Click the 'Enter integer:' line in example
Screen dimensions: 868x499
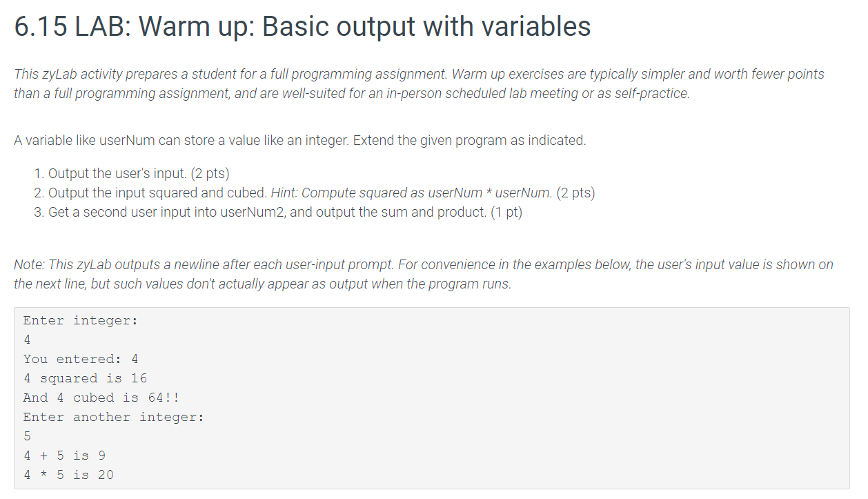(81, 320)
